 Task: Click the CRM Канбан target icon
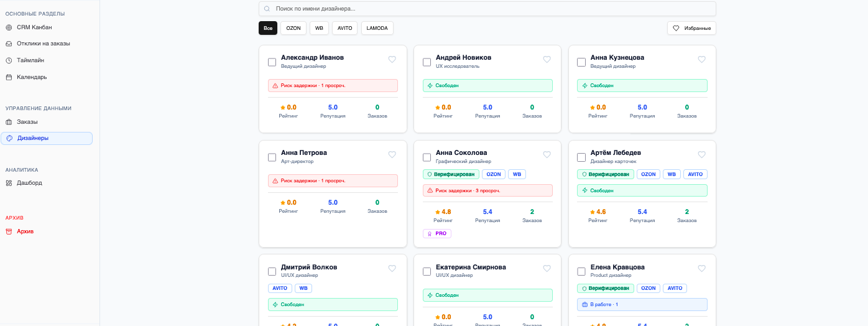point(9,27)
